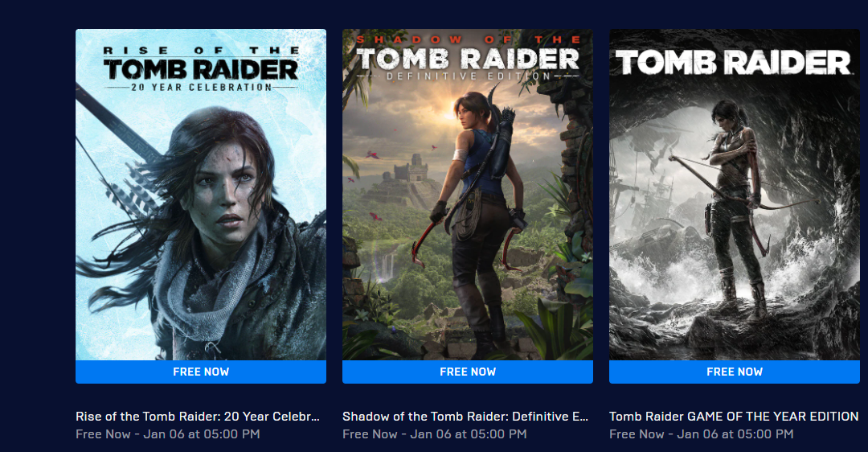The width and height of the screenshot is (868, 452).
Task: Click the white TOMB RAIDER logo on GOTY cover
Action: coord(734,62)
